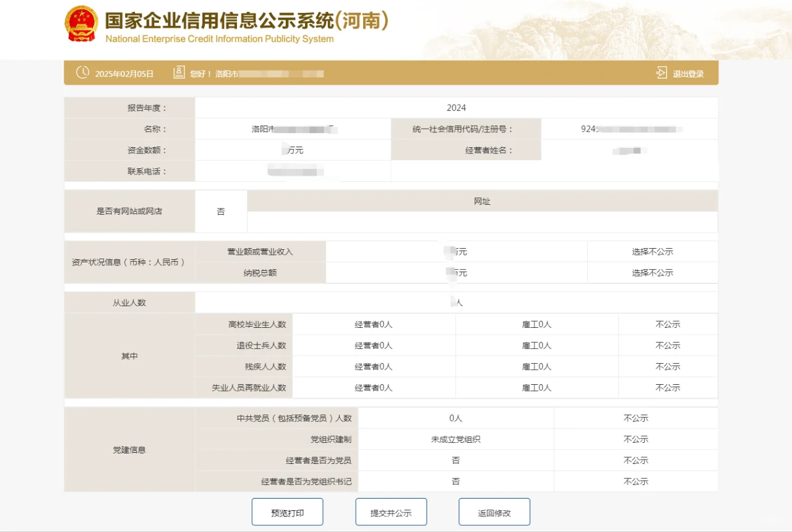This screenshot has height=532, width=792.
Task: Click 经营者0人 in 残疾人人数 row
Action: pyautogui.click(x=374, y=366)
